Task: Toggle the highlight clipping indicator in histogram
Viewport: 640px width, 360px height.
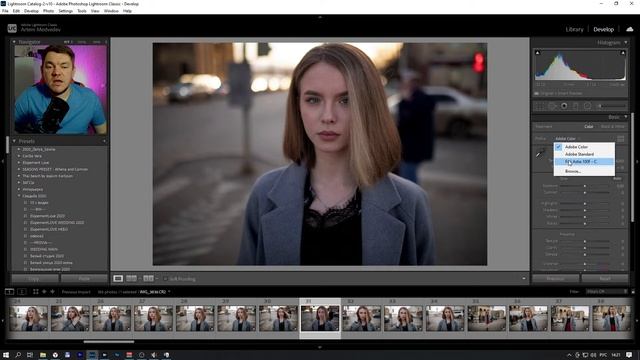Action: 623,53
